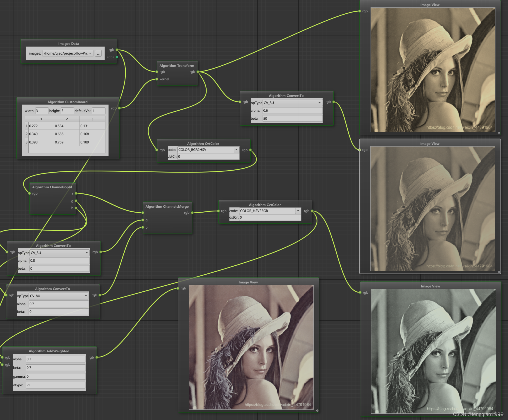Click resize handle of bottom center Image View
This screenshot has width=508, height=420.
tap(317, 411)
